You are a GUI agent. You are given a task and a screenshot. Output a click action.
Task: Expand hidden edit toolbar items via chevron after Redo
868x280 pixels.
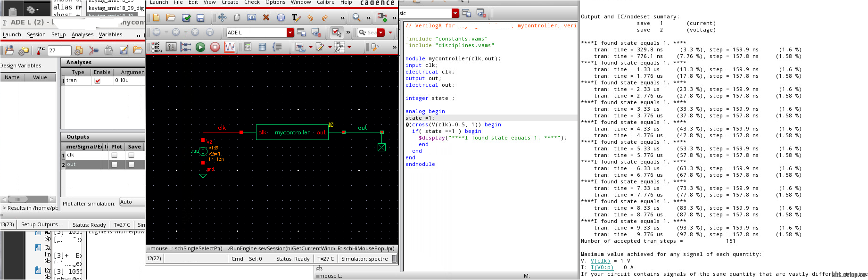coord(342,18)
